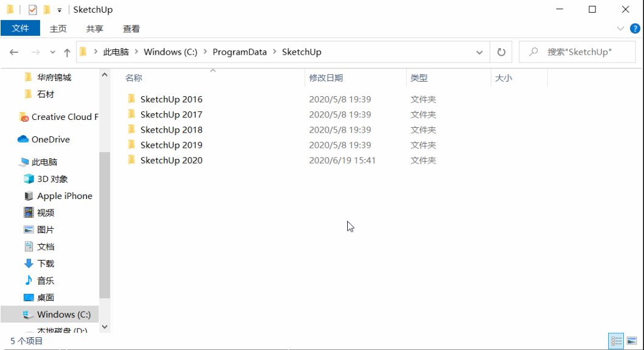Select the SketchUp 2017 folder

pos(171,114)
